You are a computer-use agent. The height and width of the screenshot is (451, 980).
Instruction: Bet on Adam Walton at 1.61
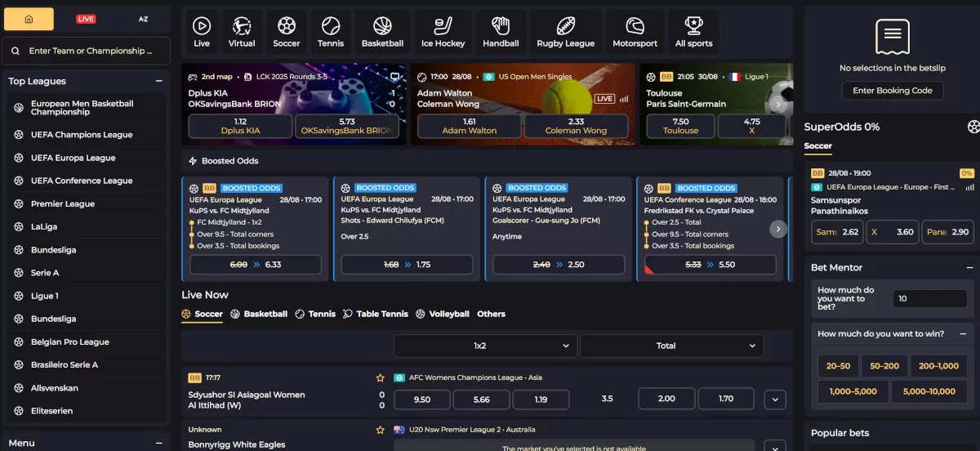point(470,126)
